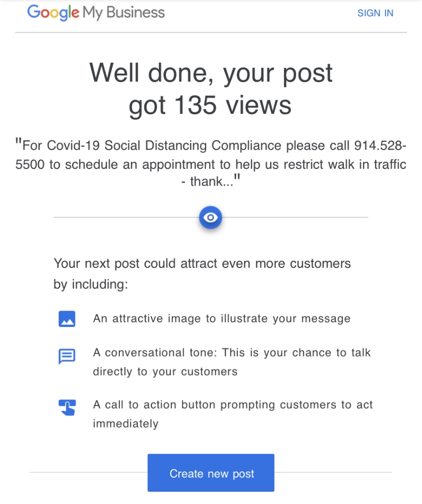
Task: Click the conversational tone speech bubble icon
Action: point(67,356)
